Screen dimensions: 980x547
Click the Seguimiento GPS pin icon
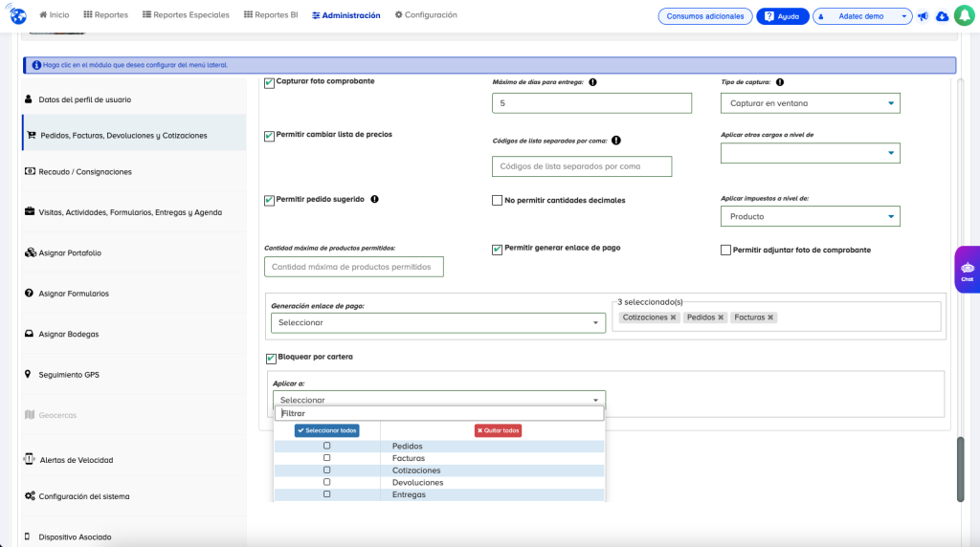(28, 374)
